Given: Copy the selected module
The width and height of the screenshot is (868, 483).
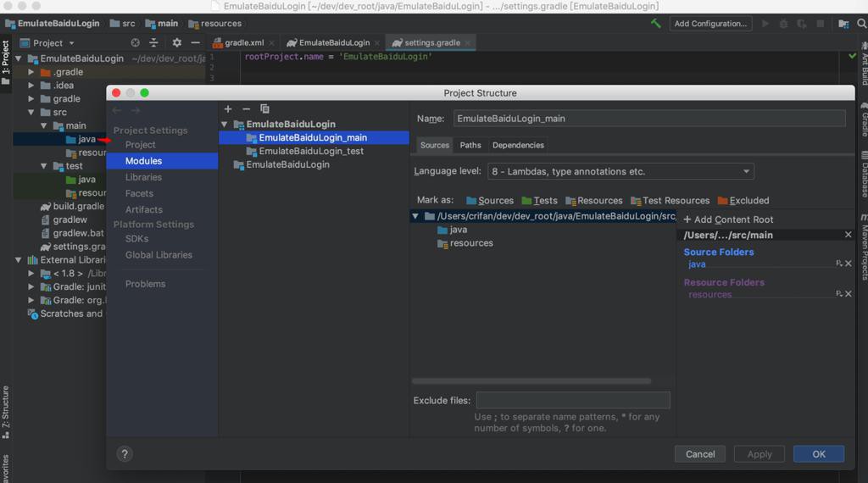Looking at the screenshot, I should [264, 108].
